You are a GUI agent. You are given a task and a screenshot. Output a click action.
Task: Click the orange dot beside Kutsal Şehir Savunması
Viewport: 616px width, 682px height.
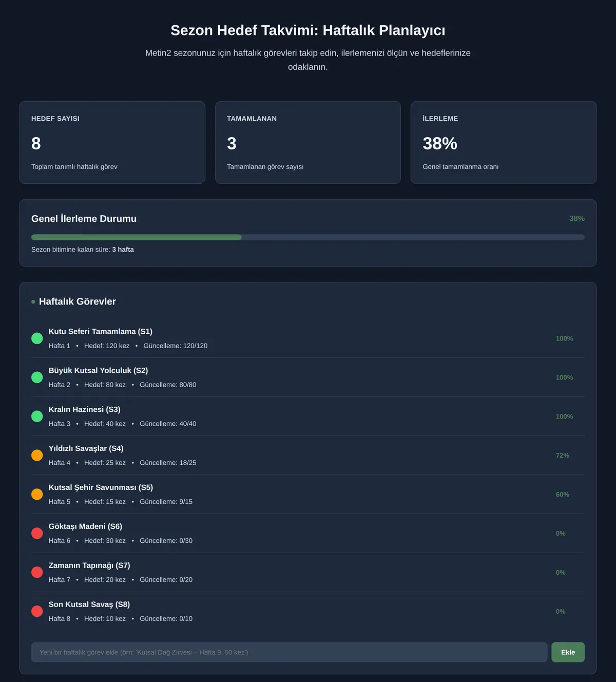pos(37,495)
